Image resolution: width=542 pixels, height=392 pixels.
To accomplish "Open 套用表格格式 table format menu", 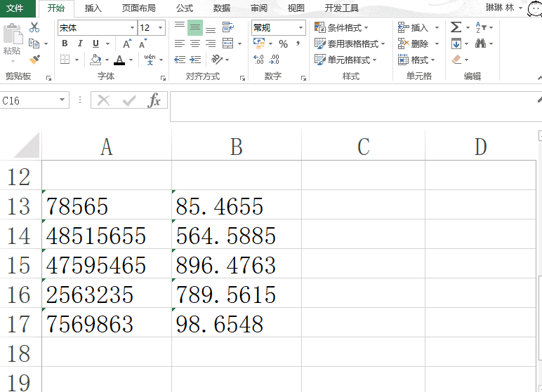I will pos(350,43).
